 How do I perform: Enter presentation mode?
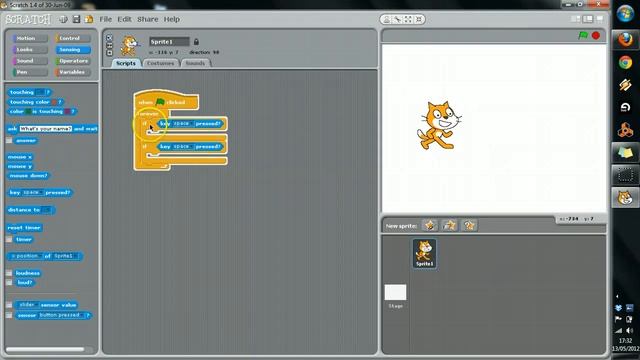[600, 19]
